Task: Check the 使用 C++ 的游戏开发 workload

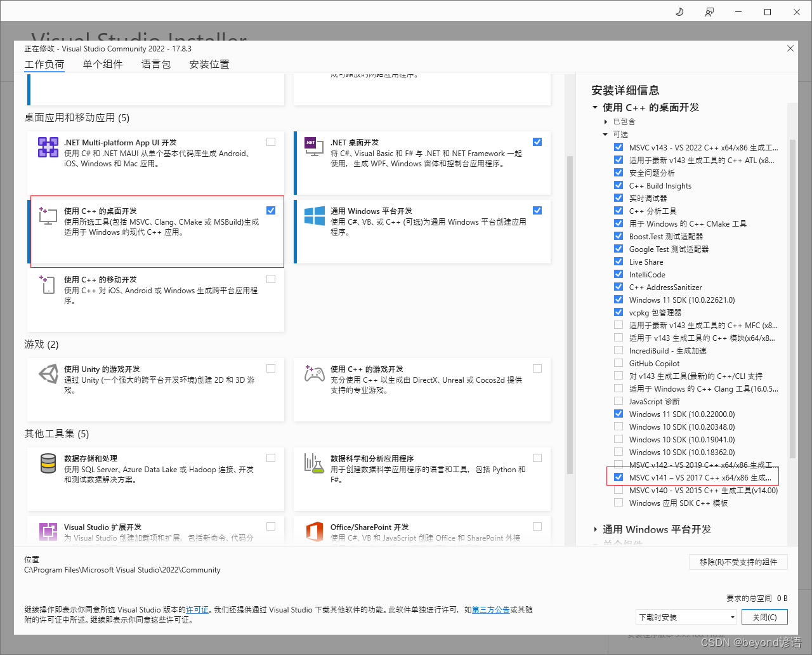Action: coord(537,369)
